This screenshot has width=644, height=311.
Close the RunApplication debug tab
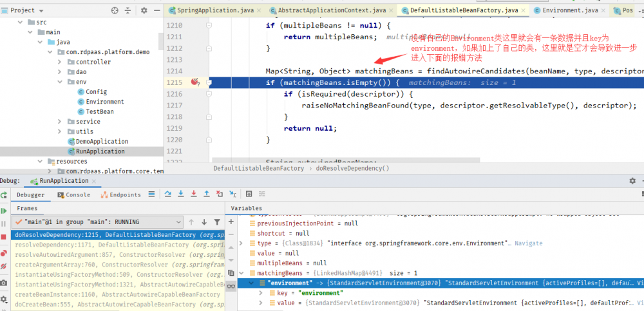point(94,181)
